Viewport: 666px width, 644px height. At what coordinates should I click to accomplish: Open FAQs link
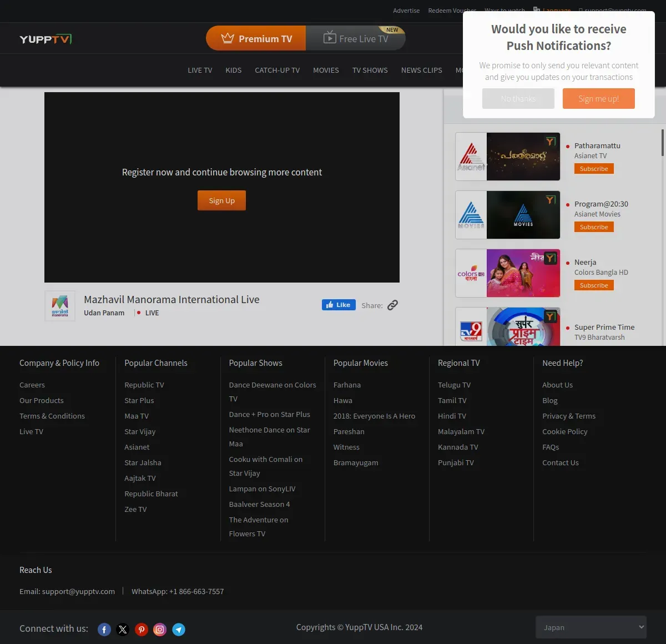point(551,447)
